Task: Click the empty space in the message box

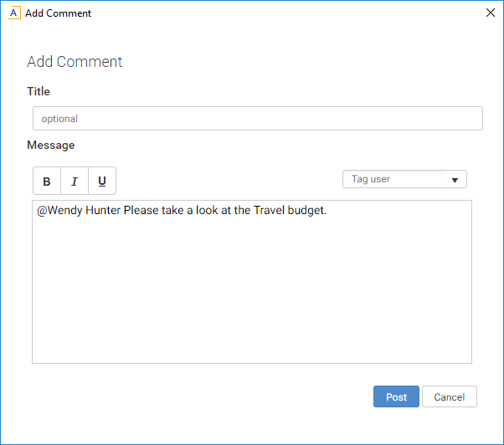Action: (x=251, y=293)
